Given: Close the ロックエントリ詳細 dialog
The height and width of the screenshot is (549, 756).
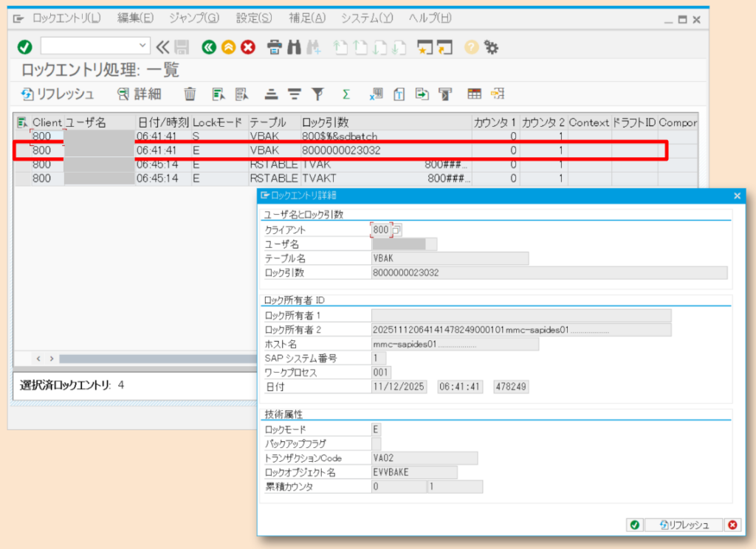Looking at the screenshot, I should 738,196.
